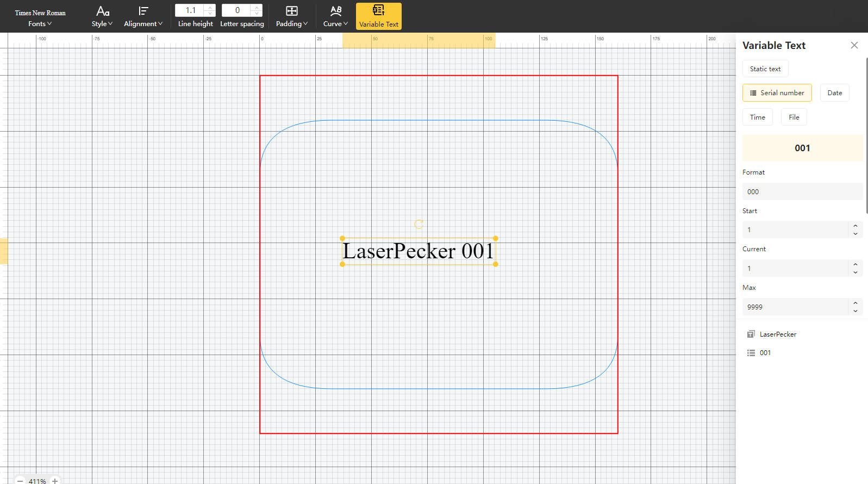
Task: Click the Start value field
Action: [795, 229]
